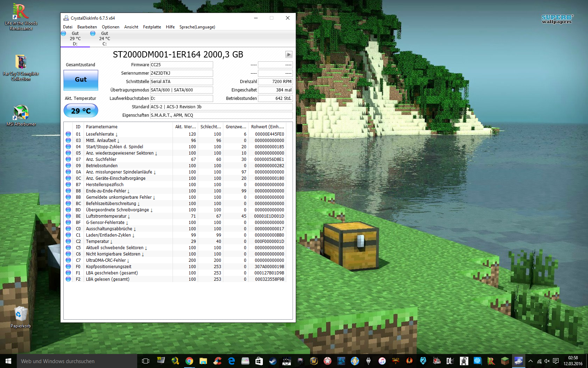Click raw value 00000E445FE0
The width and height of the screenshot is (588, 368).
[269, 134]
